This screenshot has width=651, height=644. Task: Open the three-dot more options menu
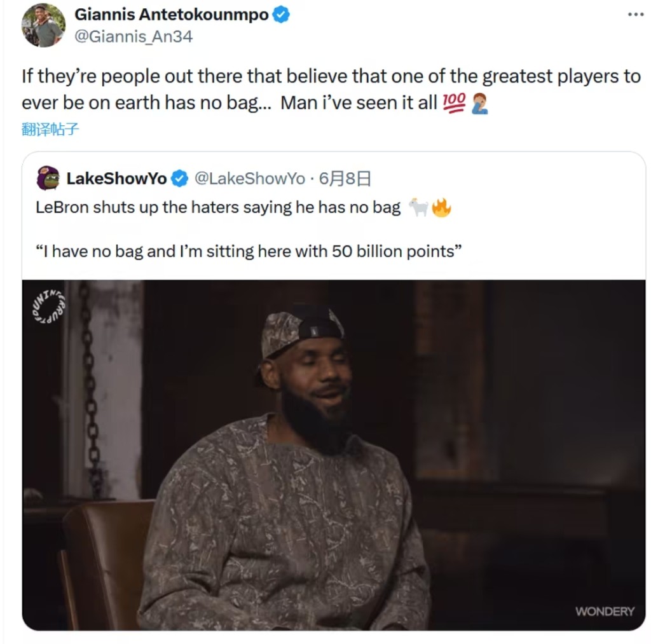coord(636,15)
